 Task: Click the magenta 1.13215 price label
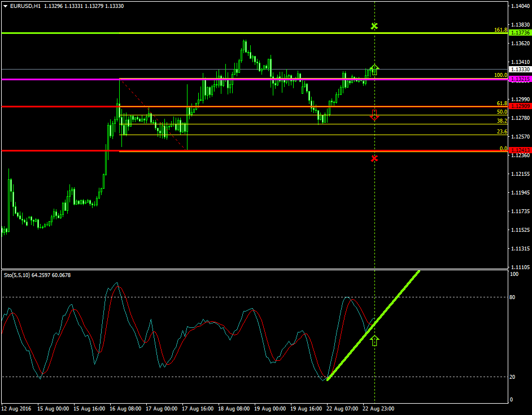520,80
